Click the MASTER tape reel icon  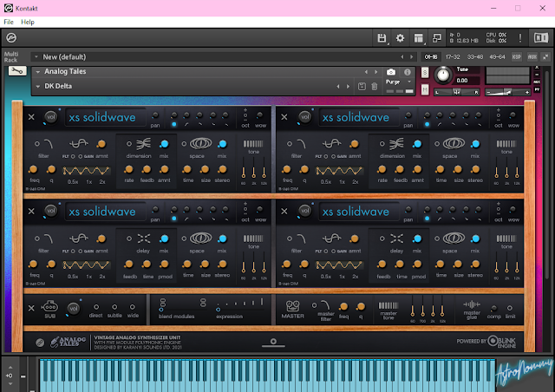click(293, 305)
